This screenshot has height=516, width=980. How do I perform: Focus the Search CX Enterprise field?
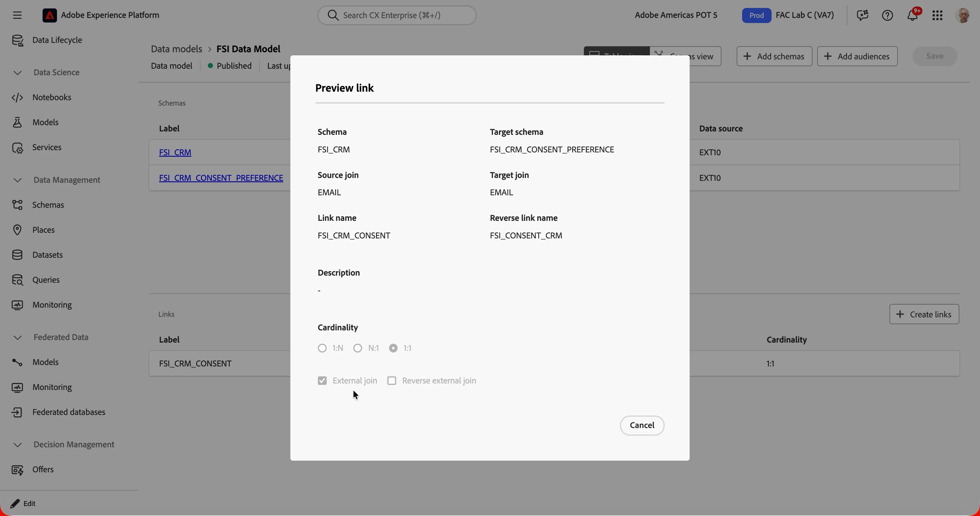397,15
